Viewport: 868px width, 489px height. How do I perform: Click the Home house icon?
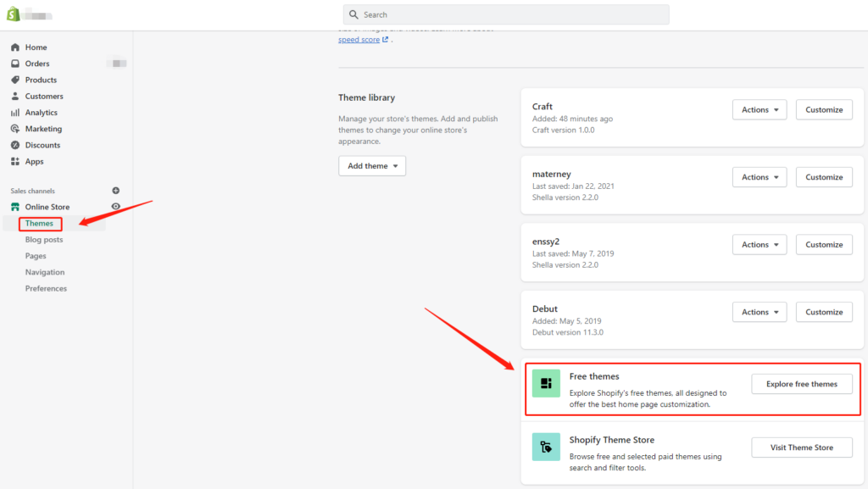click(x=15, y=47)
